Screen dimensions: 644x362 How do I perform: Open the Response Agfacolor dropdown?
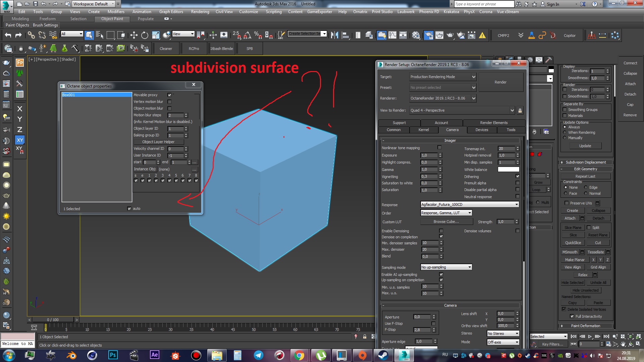(470, 204)
